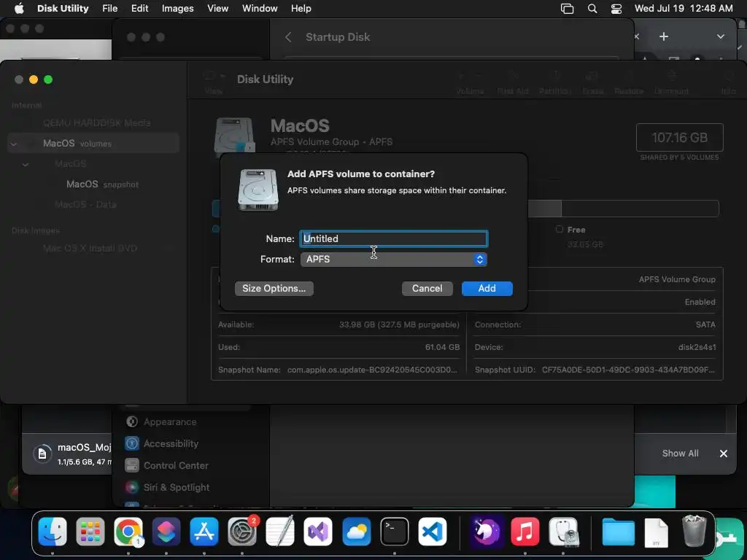The width and height of the screenshot is (747, 560).
Task: Open Spotlight search in the menu bar
Action: point(592,9)
